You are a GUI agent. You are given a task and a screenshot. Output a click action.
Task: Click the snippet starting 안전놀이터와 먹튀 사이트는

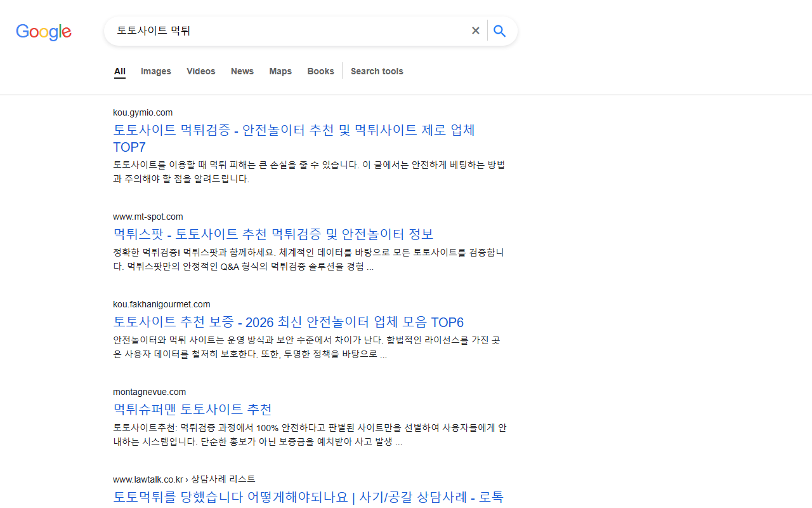306,347
